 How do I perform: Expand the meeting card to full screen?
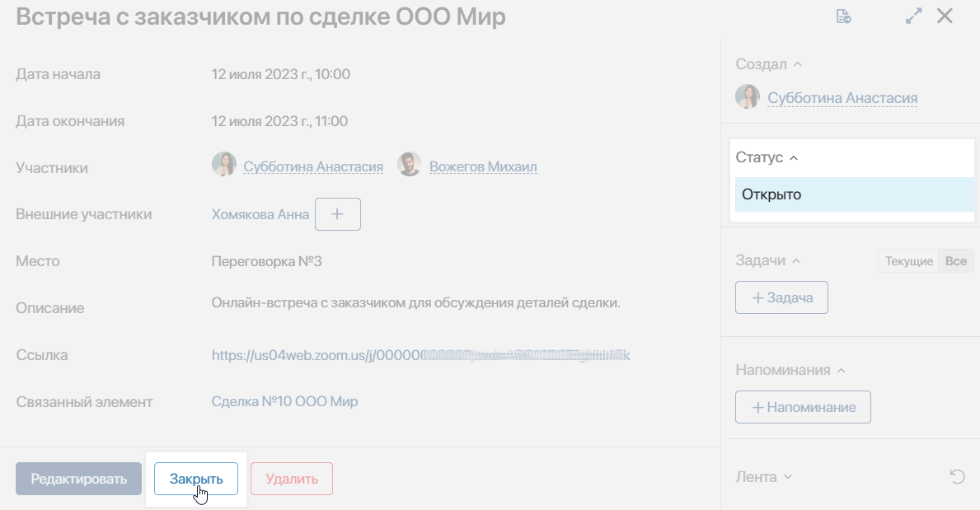pos(914,16)
